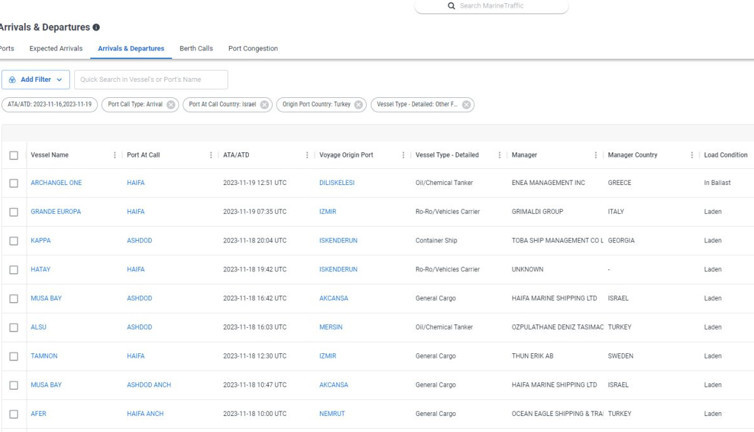Open Manager column options menu
This screenshot has height=432, width=754.
tap(596, 155)
